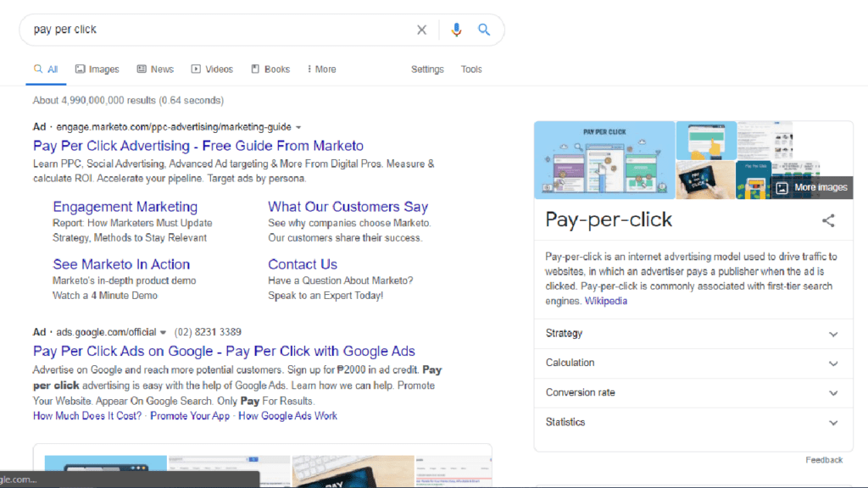Open the Wikipedia link in the description
Image resolution: width=868 pixels, height=488 pixels.
pos(605,301)
